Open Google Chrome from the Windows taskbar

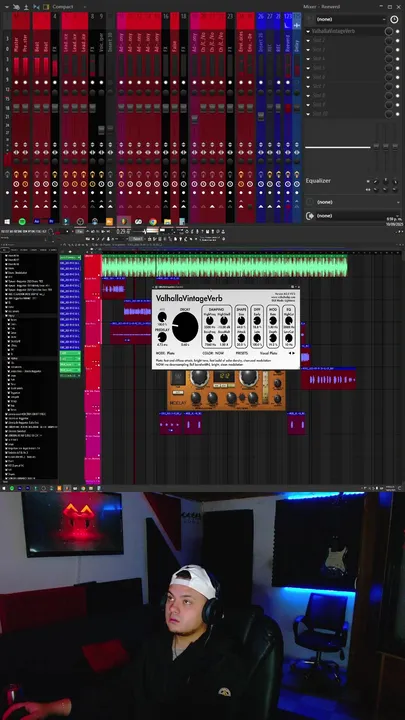tap(153, 221)
